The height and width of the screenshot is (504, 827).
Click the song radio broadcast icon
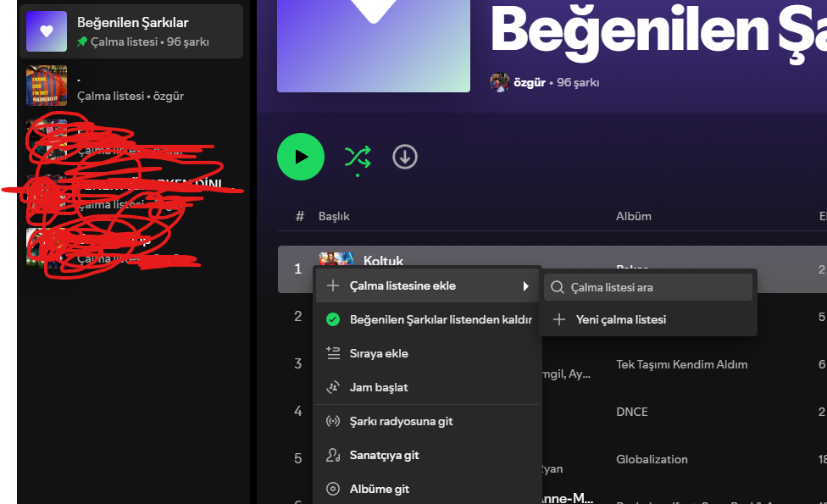(x=333, y=421)
